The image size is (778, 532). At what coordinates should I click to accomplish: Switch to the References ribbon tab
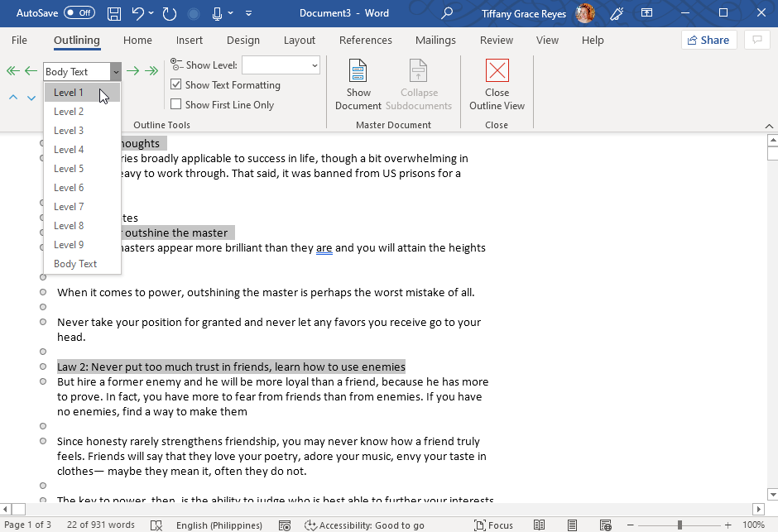(365, 40)
